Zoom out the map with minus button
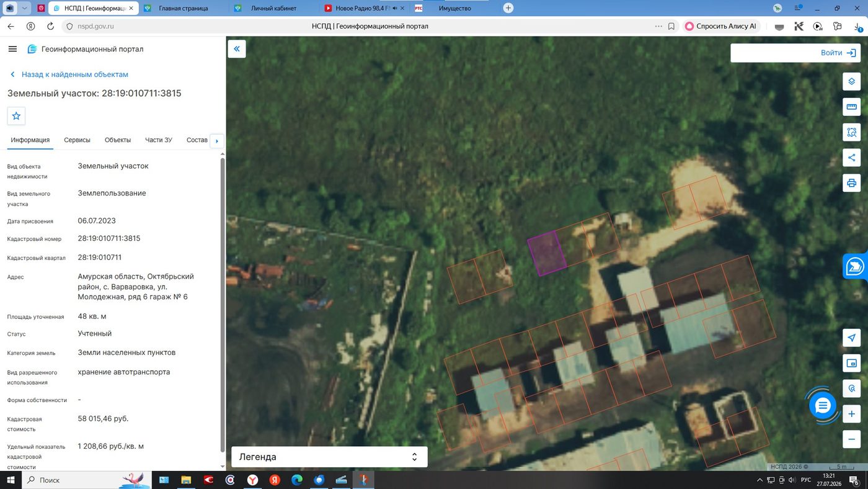 (x=852, y=439)
